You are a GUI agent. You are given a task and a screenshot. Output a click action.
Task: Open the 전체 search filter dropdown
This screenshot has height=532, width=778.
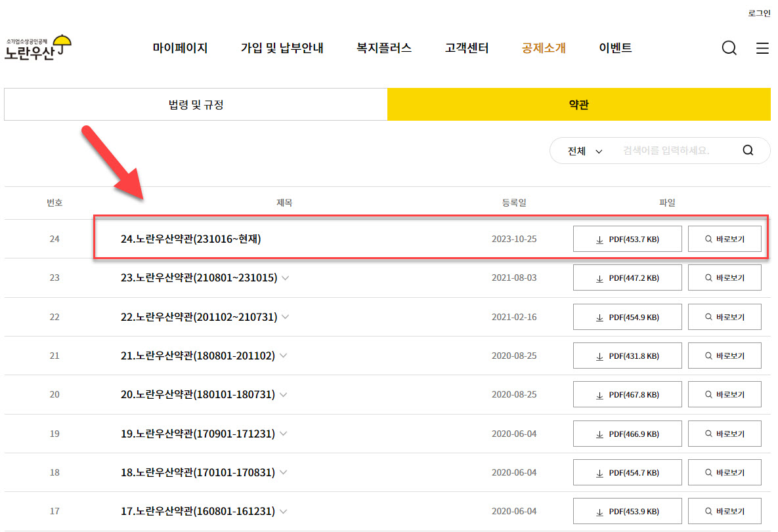coord(585,151)
